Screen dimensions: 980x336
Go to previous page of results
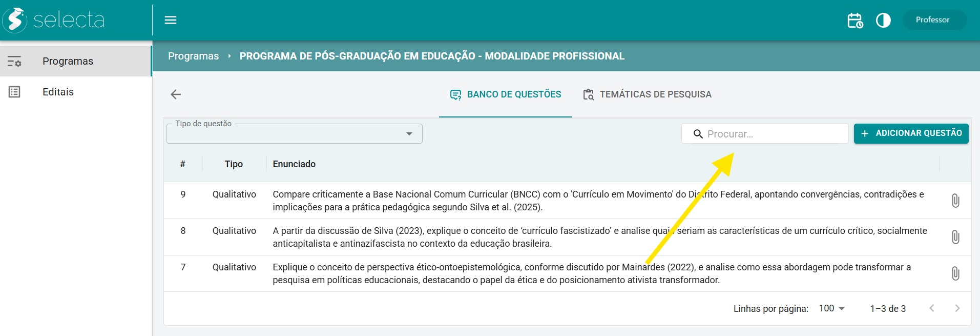(932, 308)
